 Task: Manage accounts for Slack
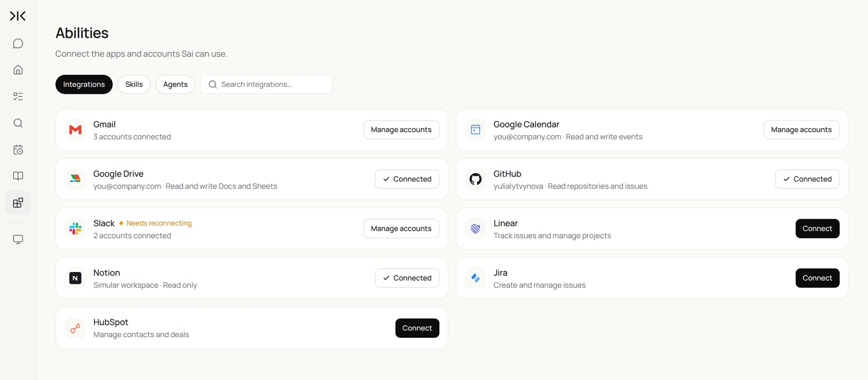[x=401, y=229]
